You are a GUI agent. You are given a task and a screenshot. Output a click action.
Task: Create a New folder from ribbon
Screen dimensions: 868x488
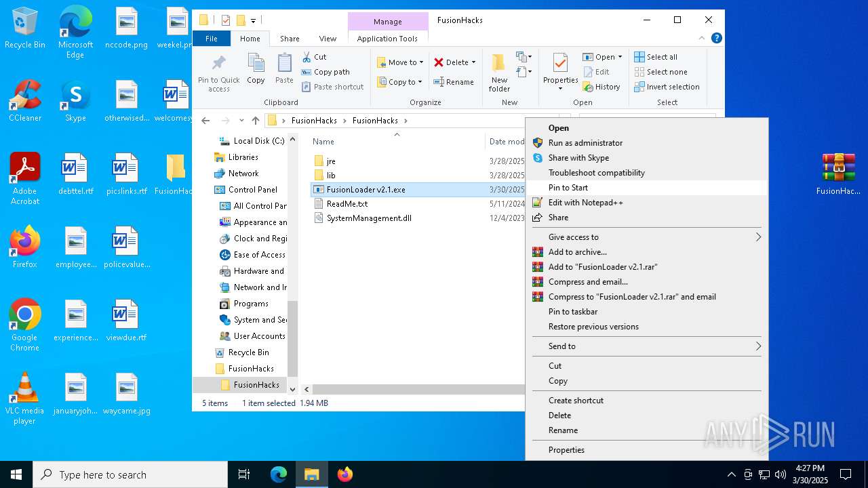pos(499,73)
